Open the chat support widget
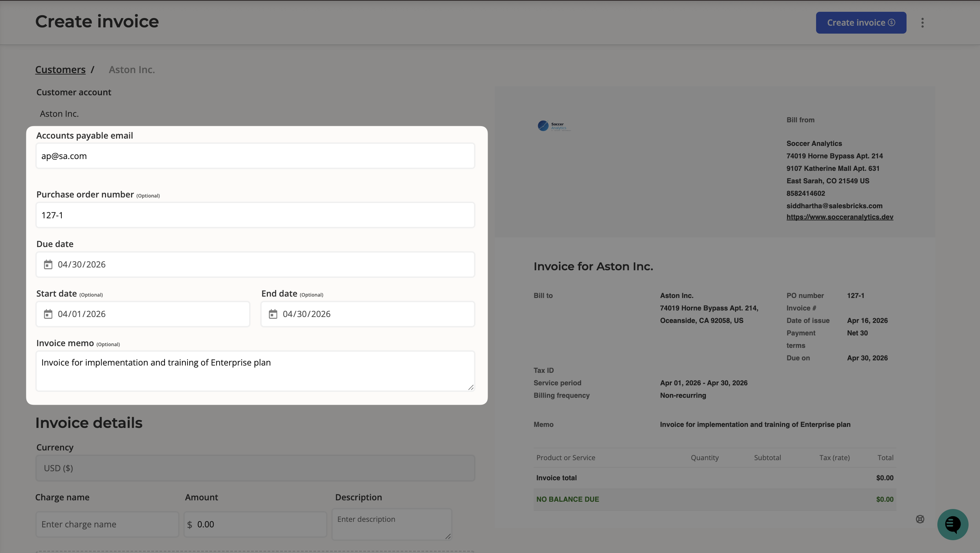This screenshot has width=980, height=553. (x=953, y=525)
